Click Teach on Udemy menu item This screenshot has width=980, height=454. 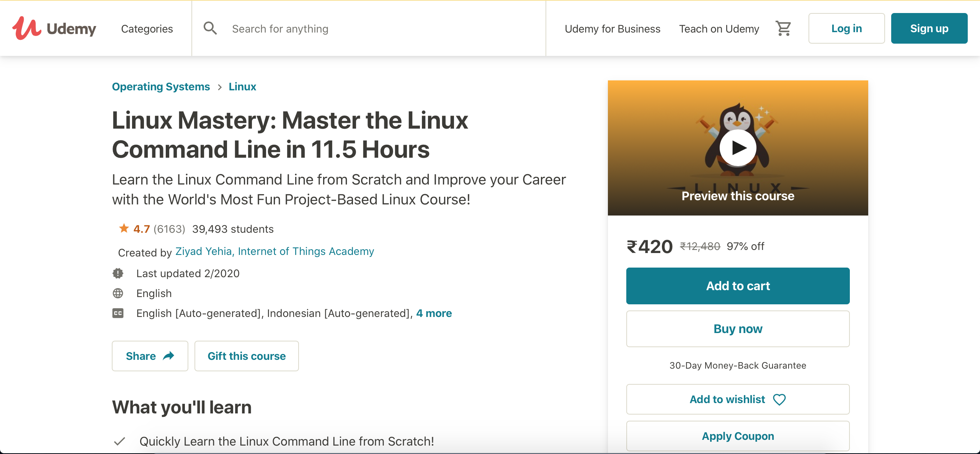click(x=719, y=28)
